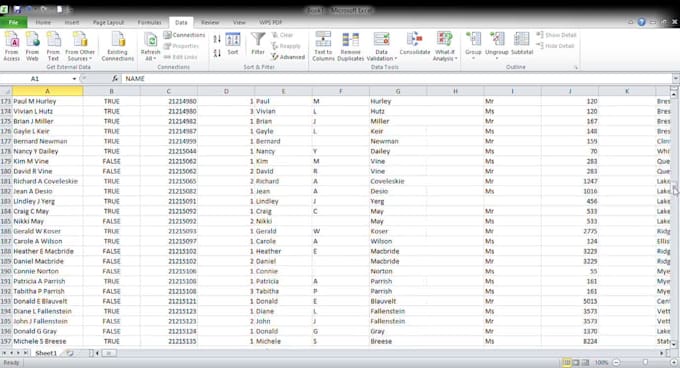Click the Name Box showing A1
Viewport: 680px width, 368px height.
tap(36, 78)
